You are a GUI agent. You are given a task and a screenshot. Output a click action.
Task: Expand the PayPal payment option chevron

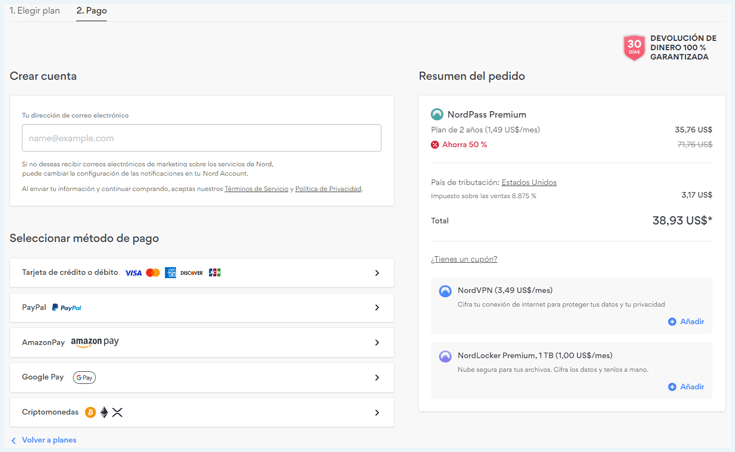click(377, 308)
